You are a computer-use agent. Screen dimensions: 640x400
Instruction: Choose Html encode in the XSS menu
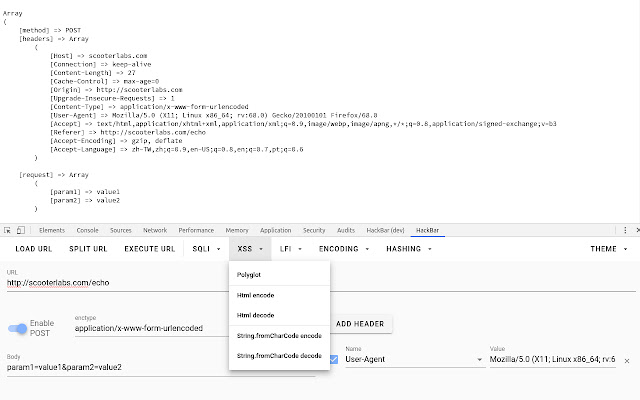point(256,296)
